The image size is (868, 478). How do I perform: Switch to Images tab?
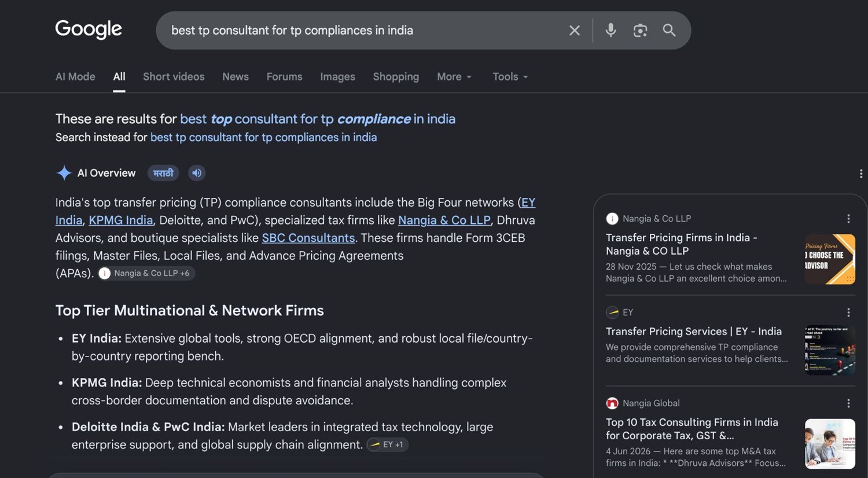[x=337, y=76]
